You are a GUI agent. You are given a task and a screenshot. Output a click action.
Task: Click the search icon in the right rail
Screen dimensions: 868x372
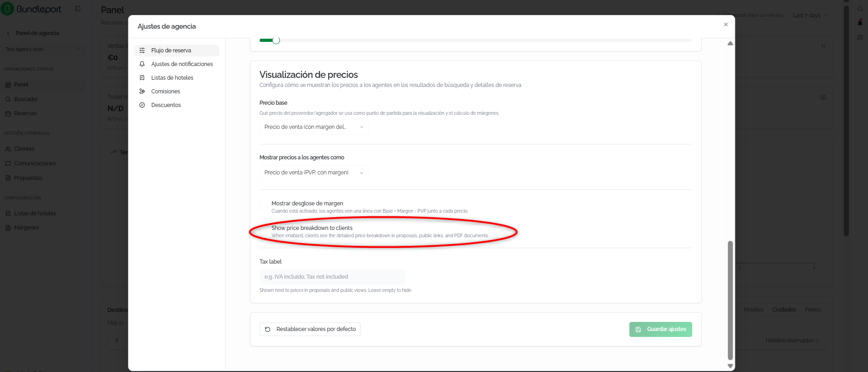[x=860, y=9]
